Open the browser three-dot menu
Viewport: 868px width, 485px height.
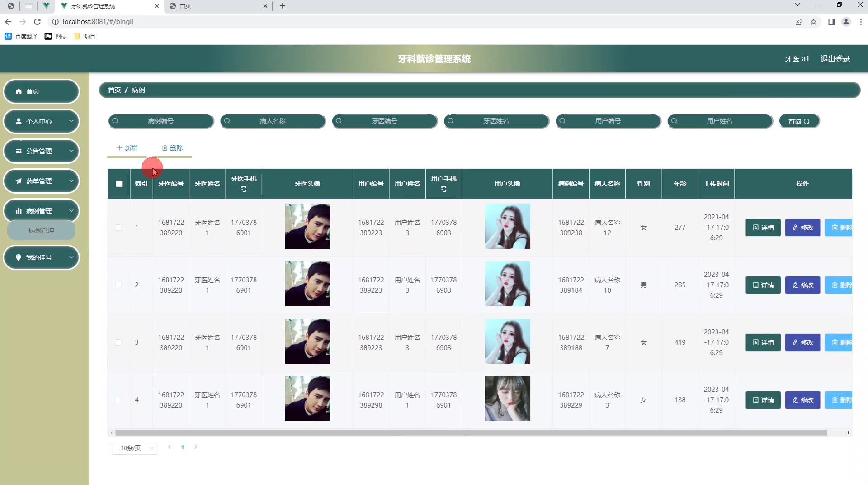click(x=861, y=22)
